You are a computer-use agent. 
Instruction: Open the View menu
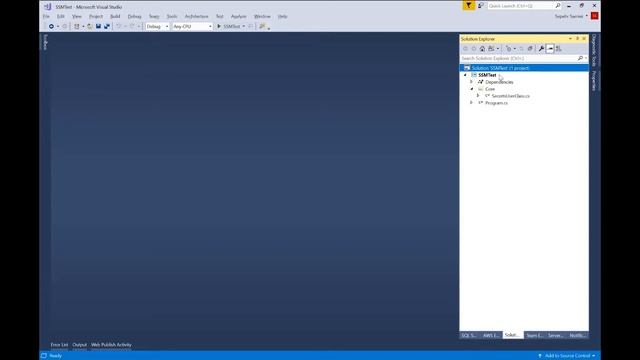click(77, 16)
